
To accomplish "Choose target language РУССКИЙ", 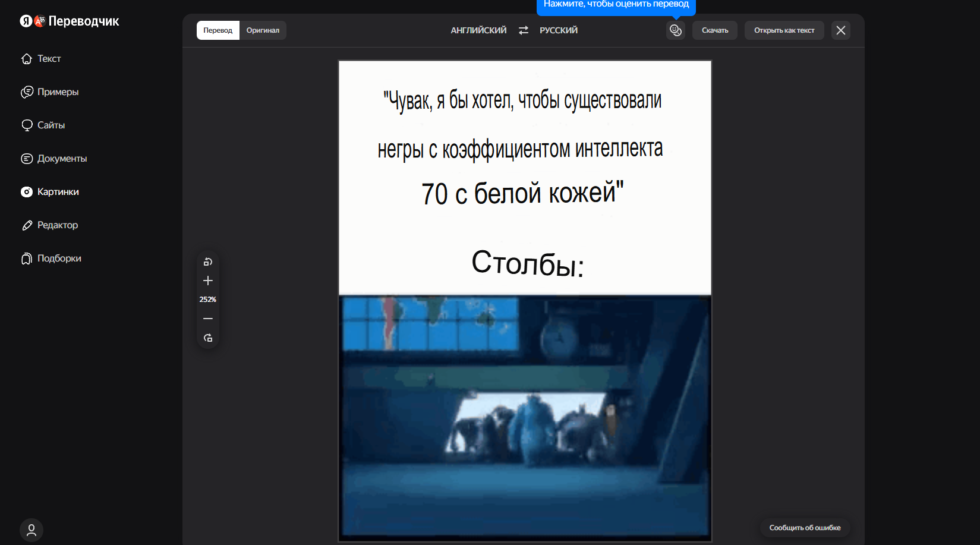I will pos(559,30).
